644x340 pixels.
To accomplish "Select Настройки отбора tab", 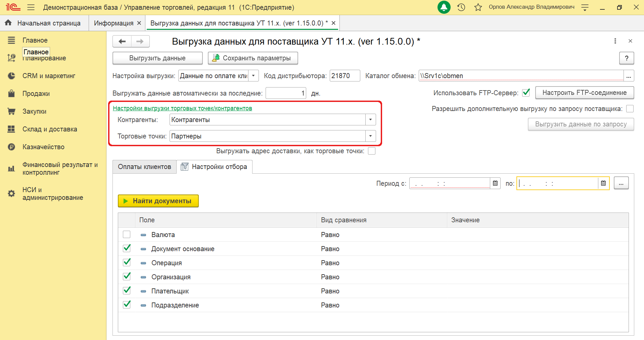I will [215, 167].
